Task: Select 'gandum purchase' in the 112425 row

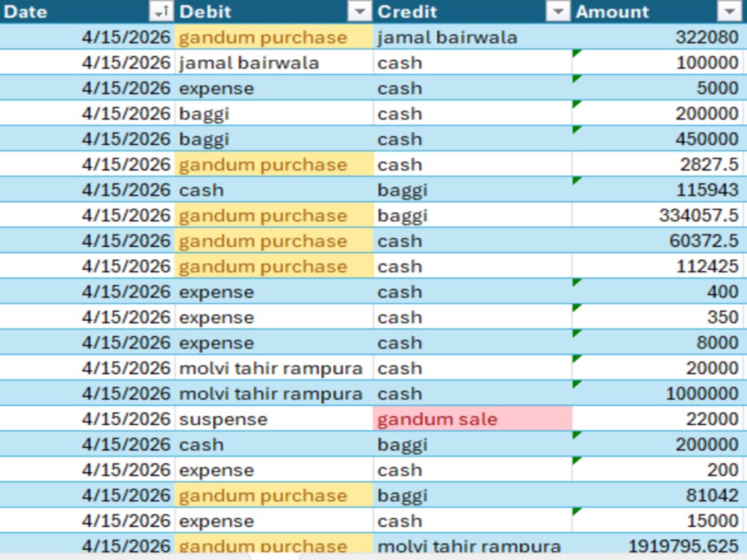Action: tap(274, 267)
